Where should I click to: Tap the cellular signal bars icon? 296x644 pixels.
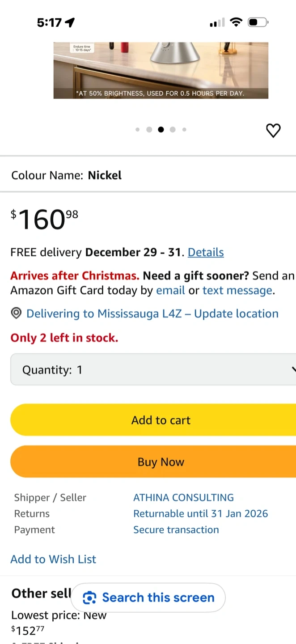tap(217, 22)
